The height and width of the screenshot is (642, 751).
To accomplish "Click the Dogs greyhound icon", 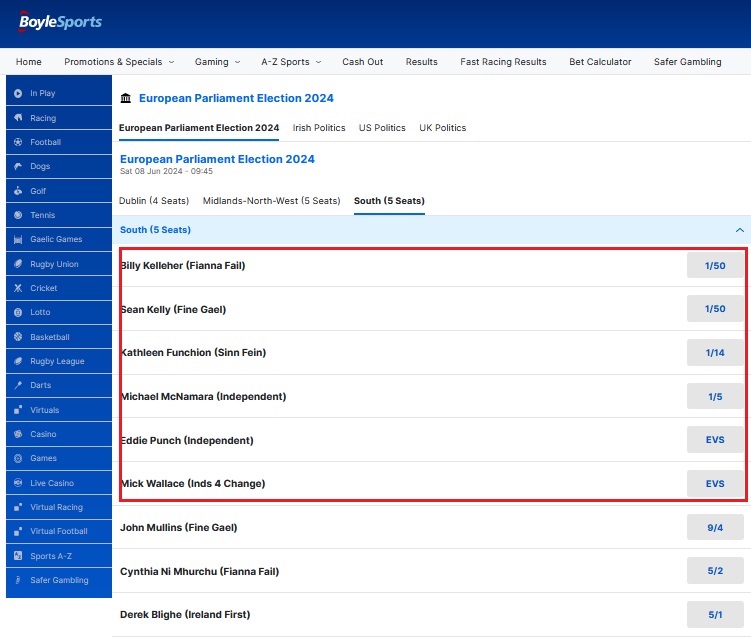I will click(x=18, y=166).
